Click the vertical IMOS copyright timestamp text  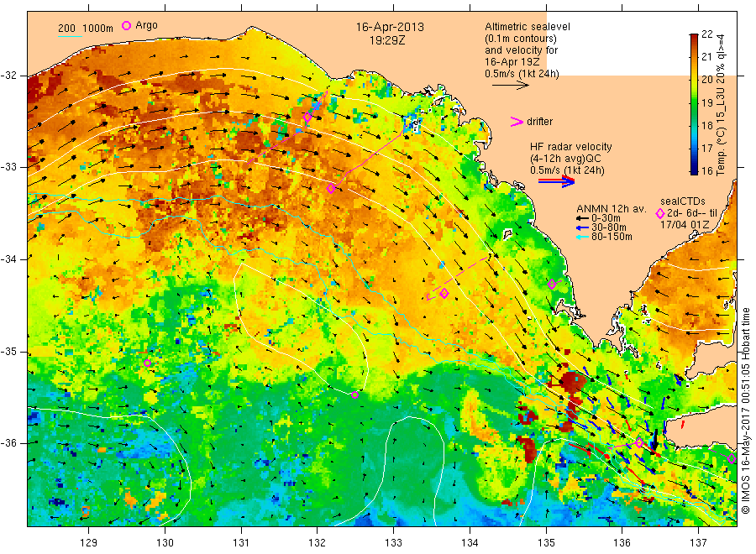click(x=746, y=410)
